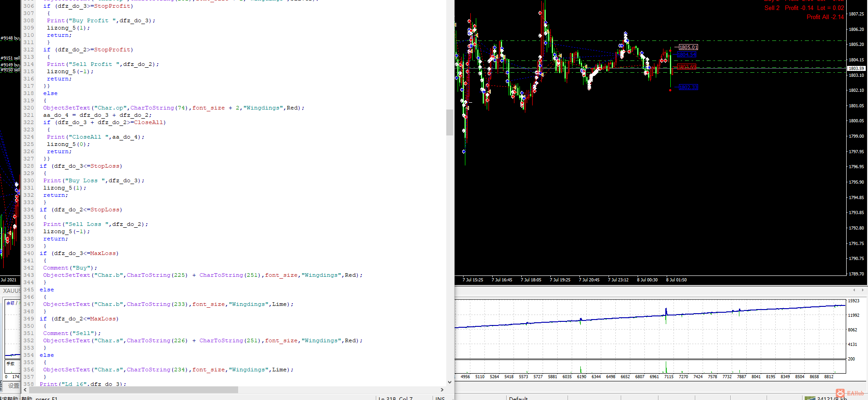Click the 1807.25 level on the price axis
The height and width of the screenshot is (400, 868).
856,14
